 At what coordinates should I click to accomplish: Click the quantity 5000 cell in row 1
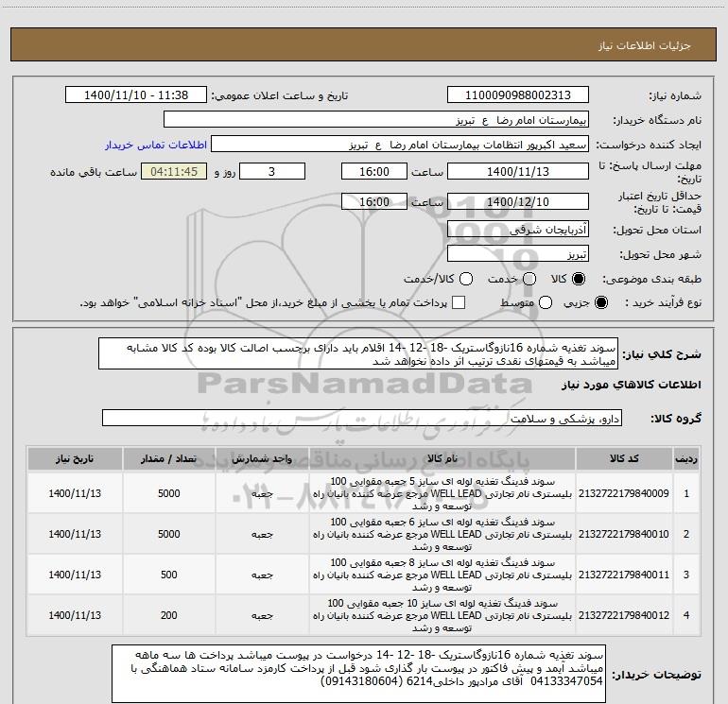tap(168, 493)
